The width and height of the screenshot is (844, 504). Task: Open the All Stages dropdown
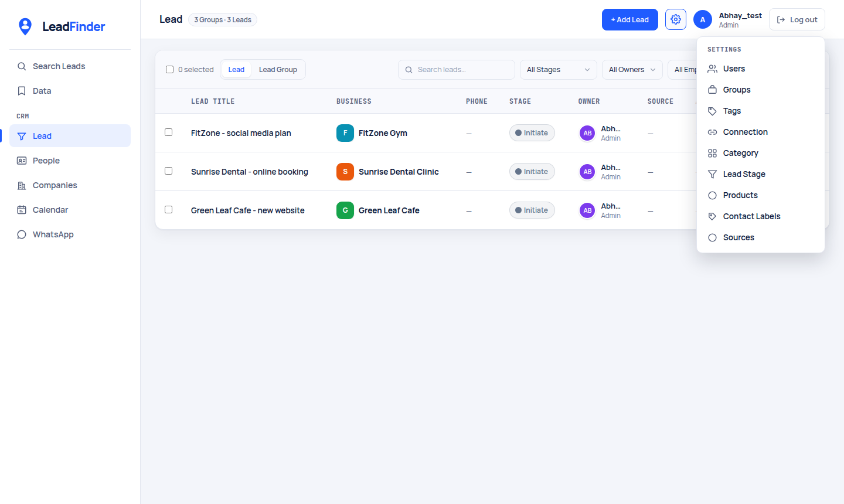point(558,70)
